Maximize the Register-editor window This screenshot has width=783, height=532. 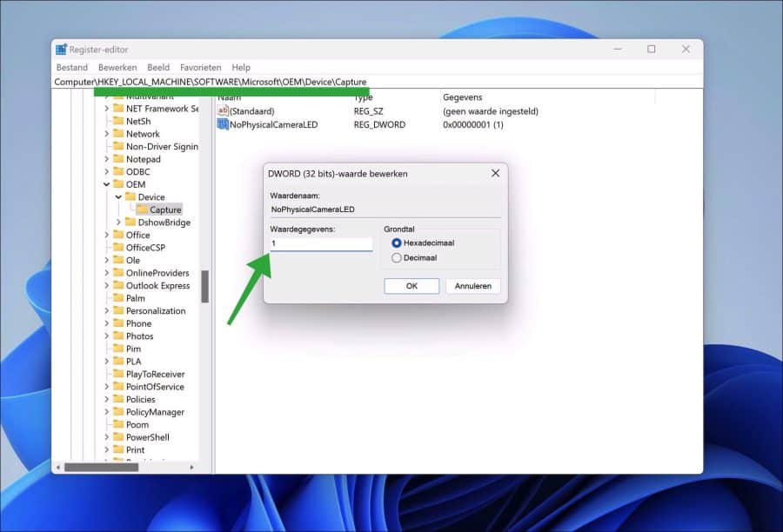(651, 49)
